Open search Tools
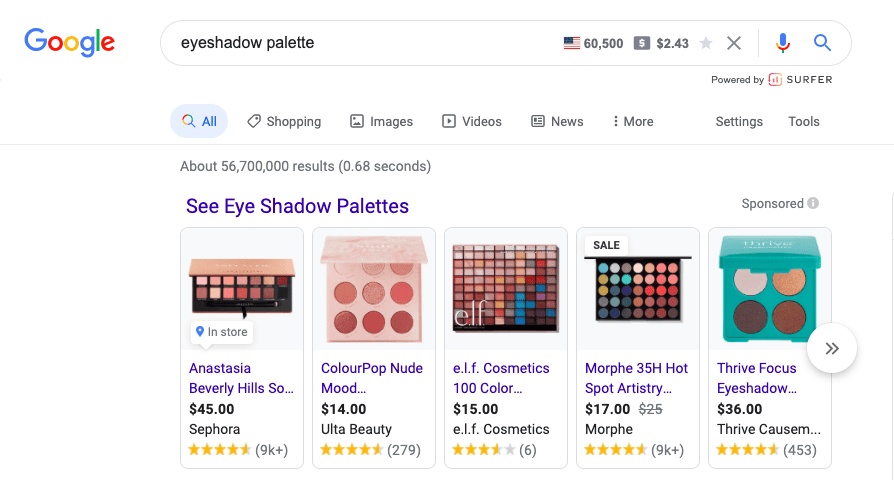Viewport: 894px width, 480px height. coord(804,121)
